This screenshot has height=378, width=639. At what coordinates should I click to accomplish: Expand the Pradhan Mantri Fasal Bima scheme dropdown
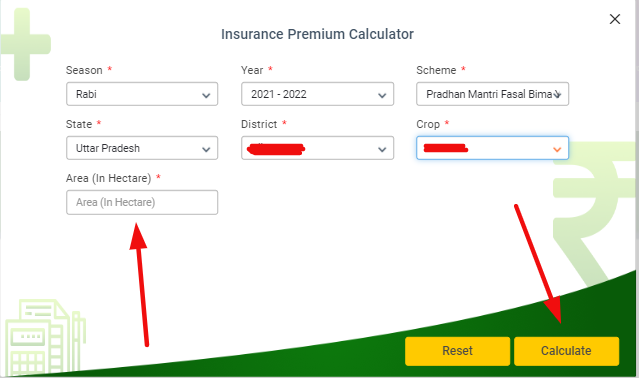click(492, 94)
